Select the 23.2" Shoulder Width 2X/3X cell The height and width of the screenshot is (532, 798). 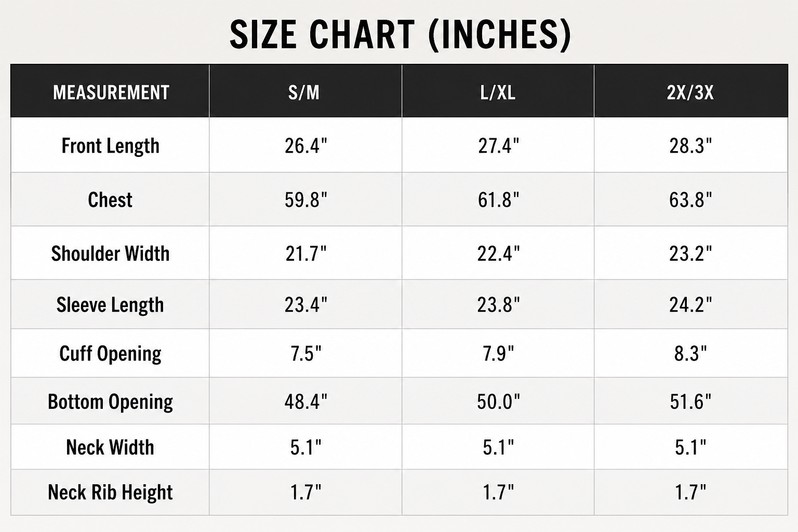click(x=690, y=254)
